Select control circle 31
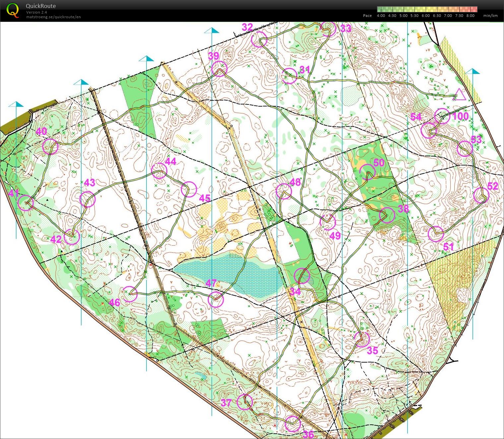The height and width of the screenshot is (439, 504). [x=289, y=76]
